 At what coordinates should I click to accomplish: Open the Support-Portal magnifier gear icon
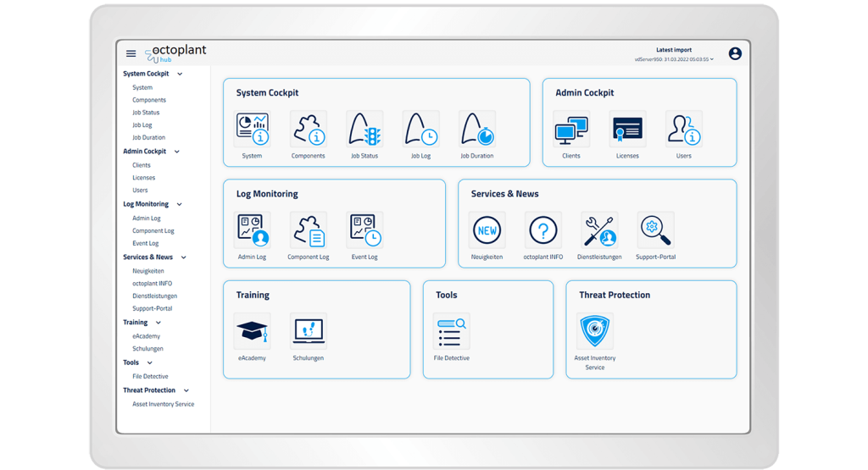pos(655,230)
